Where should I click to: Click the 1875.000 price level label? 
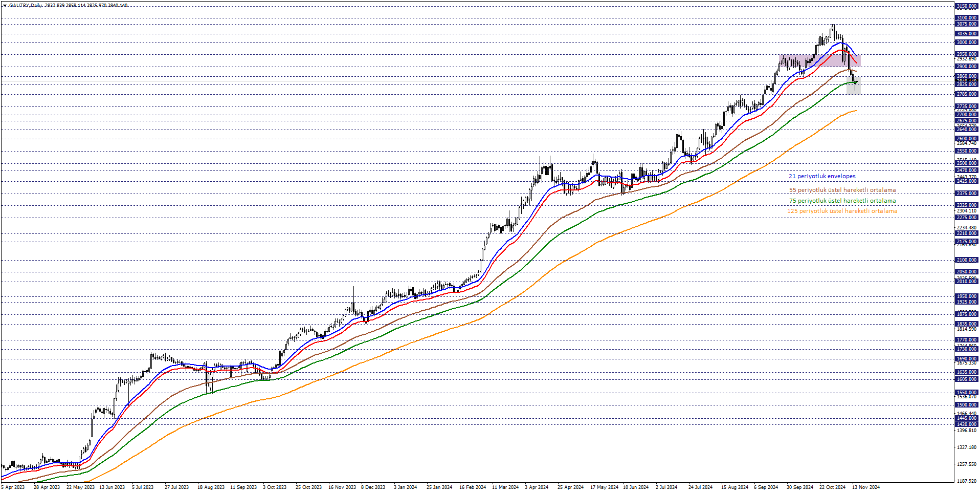pyautogui.click(x=966, y=314)
